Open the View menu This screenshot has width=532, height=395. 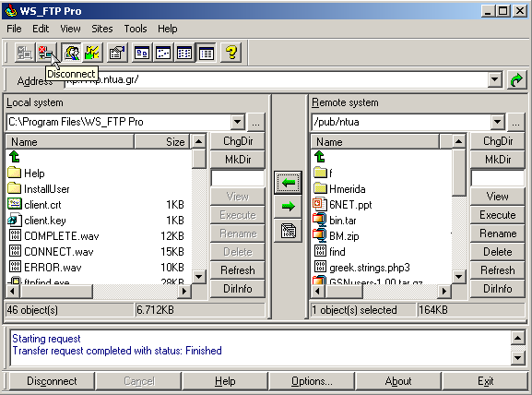pyautogui.click(x=70, y=29)
